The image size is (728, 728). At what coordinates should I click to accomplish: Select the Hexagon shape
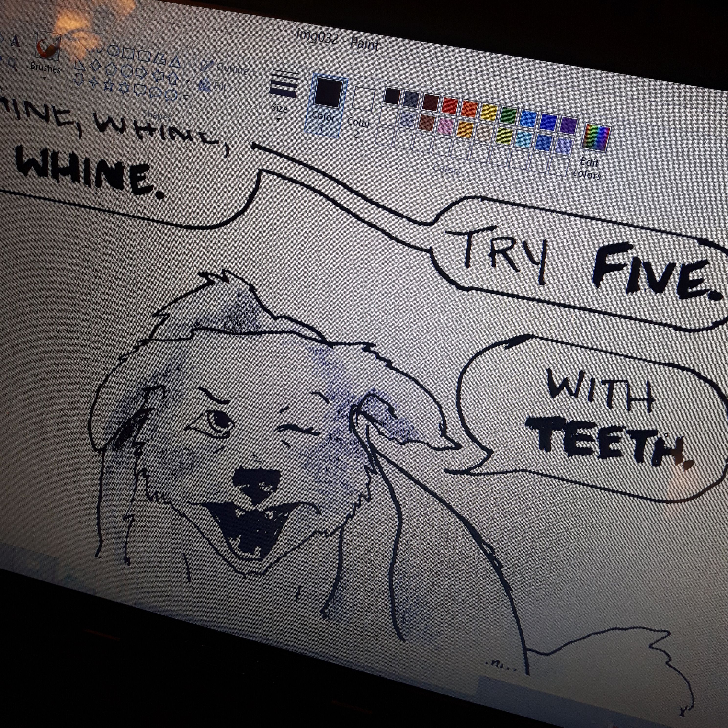click(127, 71)
